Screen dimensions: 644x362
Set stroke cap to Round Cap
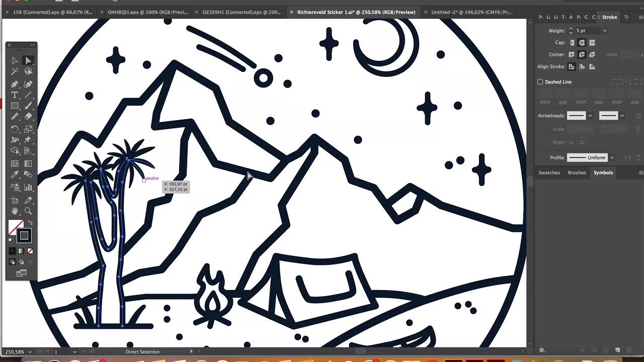582,43
